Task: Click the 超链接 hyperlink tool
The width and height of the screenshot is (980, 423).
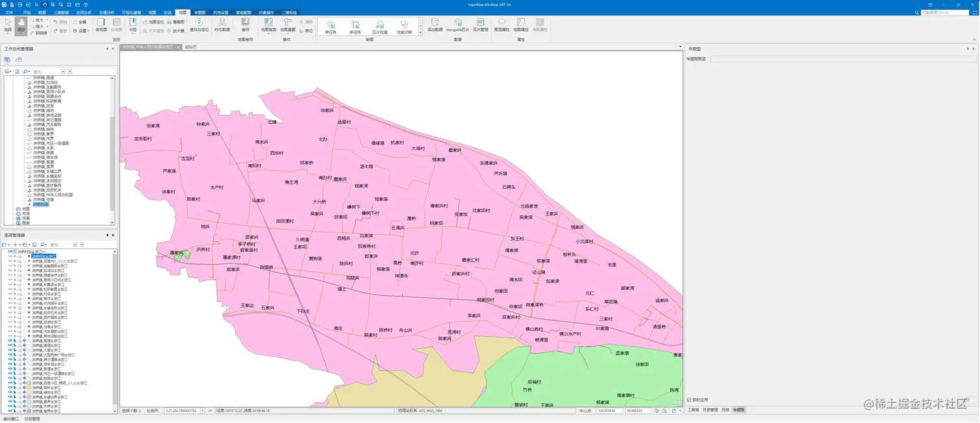Action: (38, 32)
